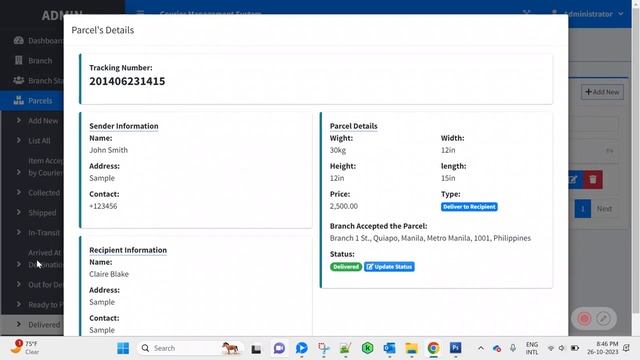Screen dimensions: 640x360
Task: Click the blue edit parcel icon
Action: click(x=573, y=180)
